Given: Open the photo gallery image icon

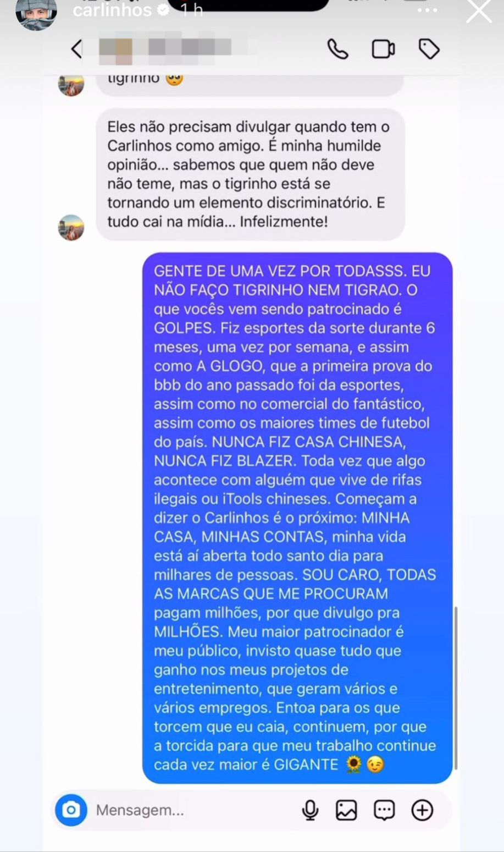Looking at the screenshot, I should [346, 810].
